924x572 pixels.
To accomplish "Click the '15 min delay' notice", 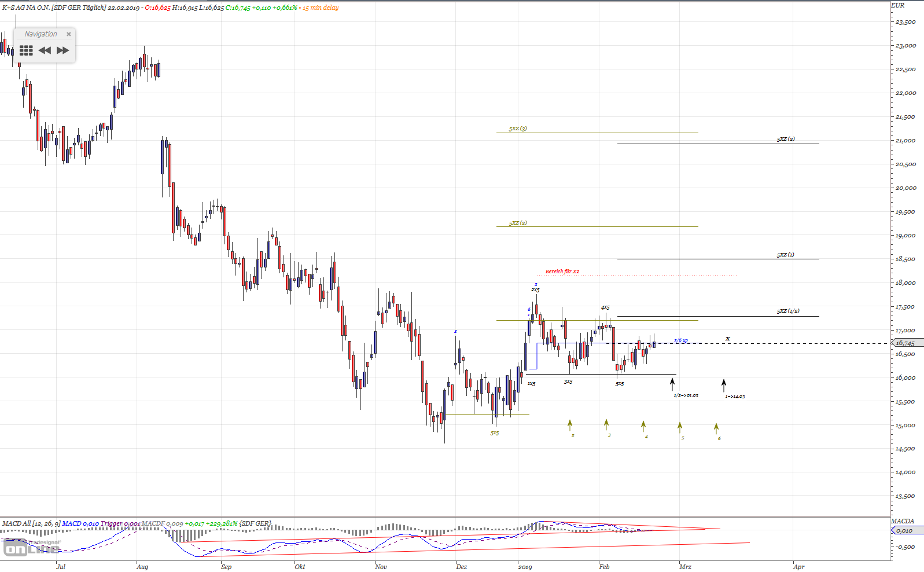I will tap(321, 8).
